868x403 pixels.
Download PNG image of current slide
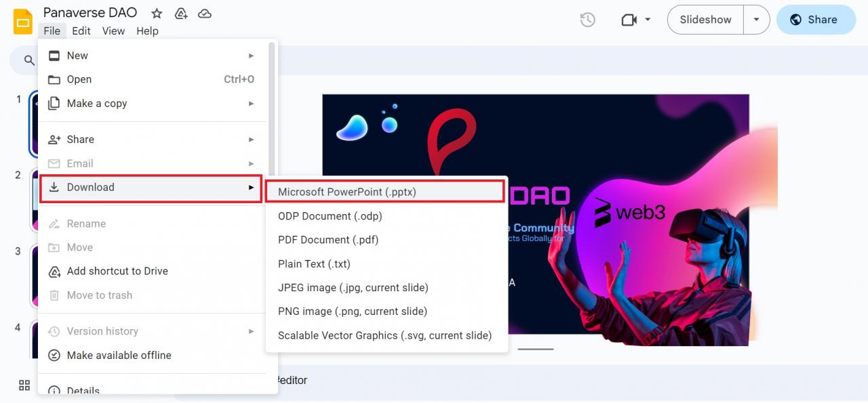coord(387,311)
